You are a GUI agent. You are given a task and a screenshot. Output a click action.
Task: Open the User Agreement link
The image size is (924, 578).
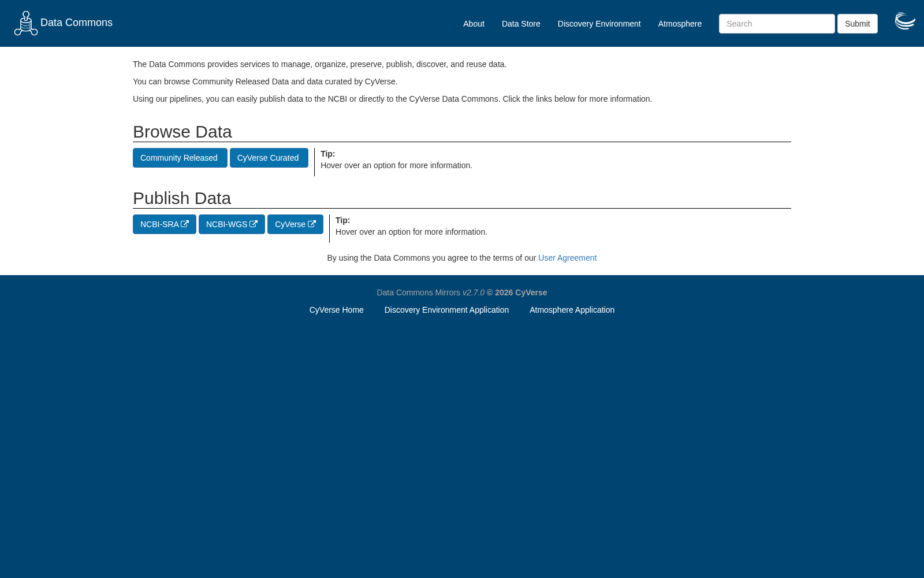click(x=567, y=258)
